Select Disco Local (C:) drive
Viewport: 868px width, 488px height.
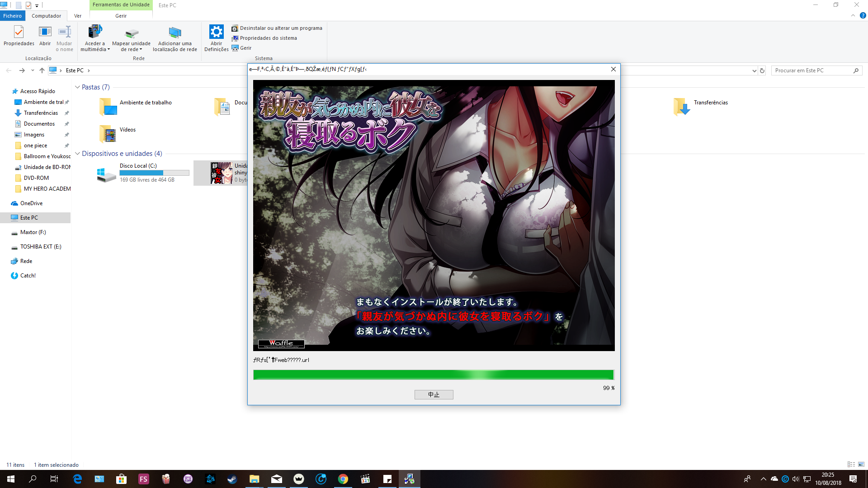(x=144, y=173)
